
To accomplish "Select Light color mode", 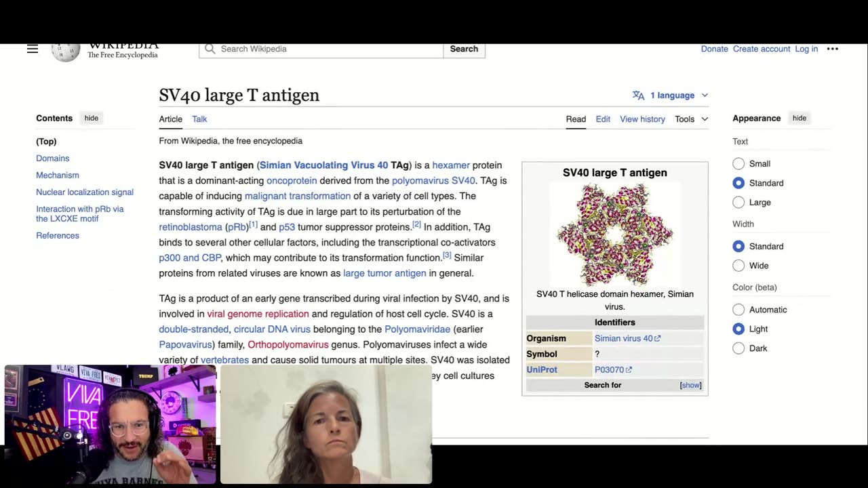I will coord(738,329).
